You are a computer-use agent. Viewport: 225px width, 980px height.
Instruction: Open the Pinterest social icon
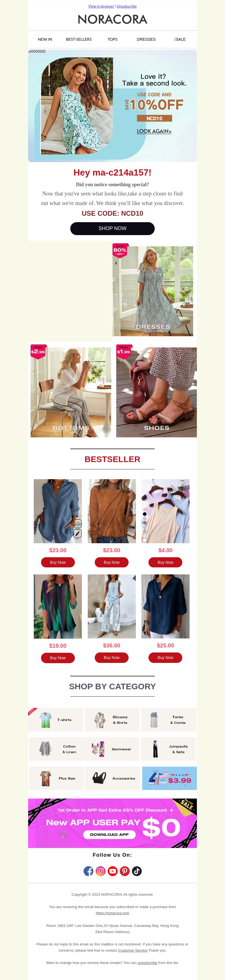click(x=125, y=871)
